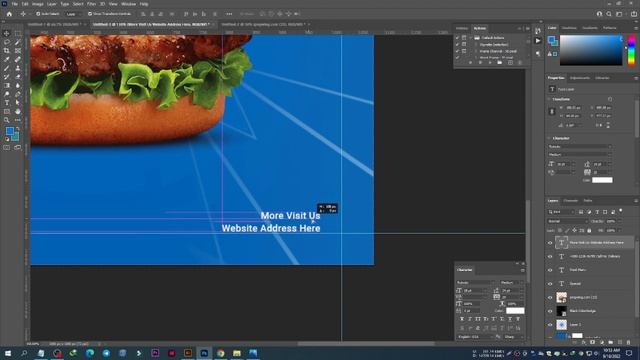The image size is (640, 360).
Task: Select the Move tool in the toolbox
Action: 7,33
